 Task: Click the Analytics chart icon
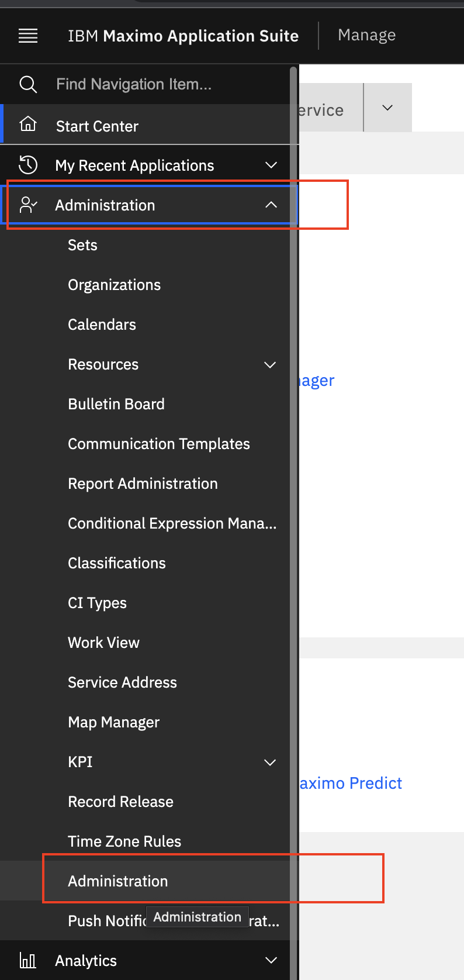pyautogui.click(x=28, y=960)
